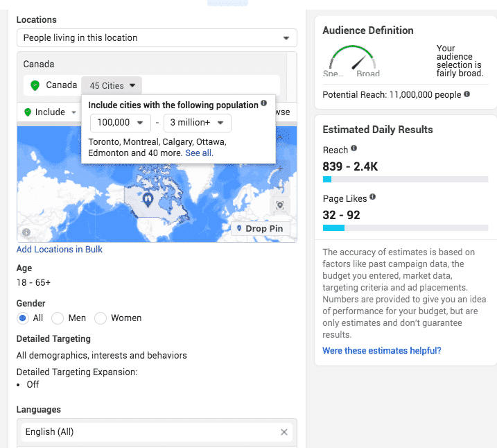This screenshot has width=497, height=448.
Task: Click the Add Locations in Bulk link
Action: point(60,249)
